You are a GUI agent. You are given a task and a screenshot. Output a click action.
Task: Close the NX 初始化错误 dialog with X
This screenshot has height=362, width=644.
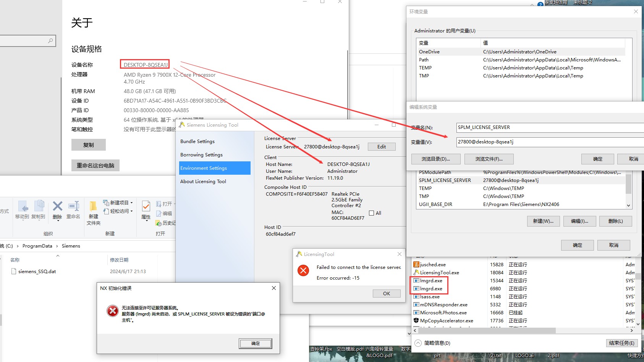pyautogui.click(x=274, y=288)
